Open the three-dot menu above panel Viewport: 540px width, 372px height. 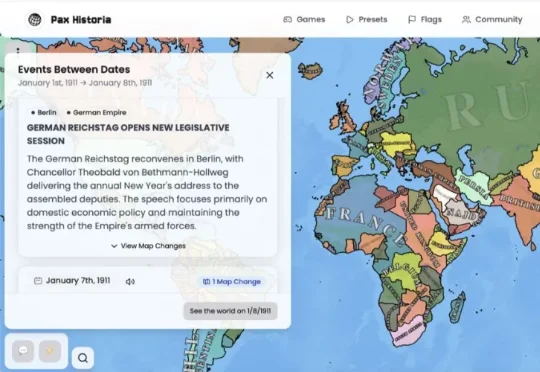pyautogui.click(x=18, y=51)
